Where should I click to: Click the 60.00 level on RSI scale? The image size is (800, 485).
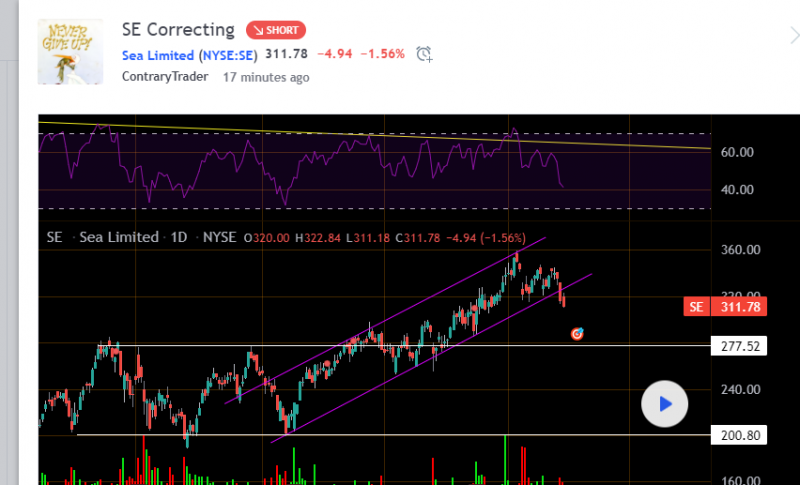point(737,152)
